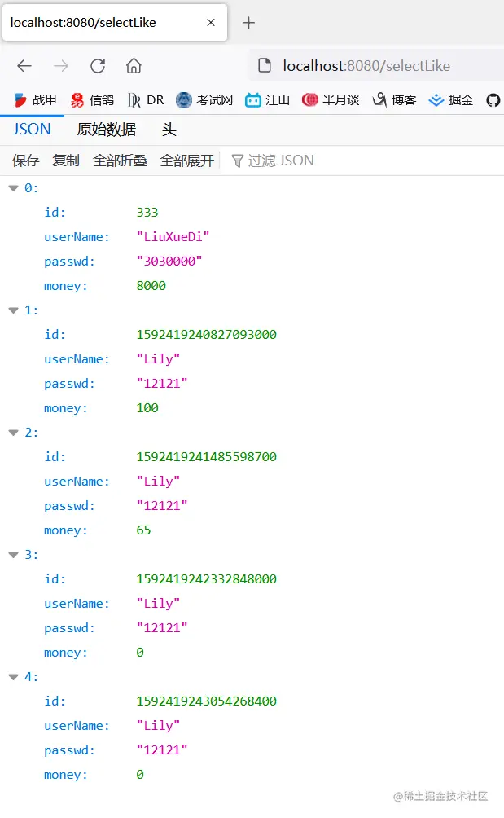The height and width of the screenshot is (818, 504).
Task: Click the userName key in item 0
Action: [77, 237]
